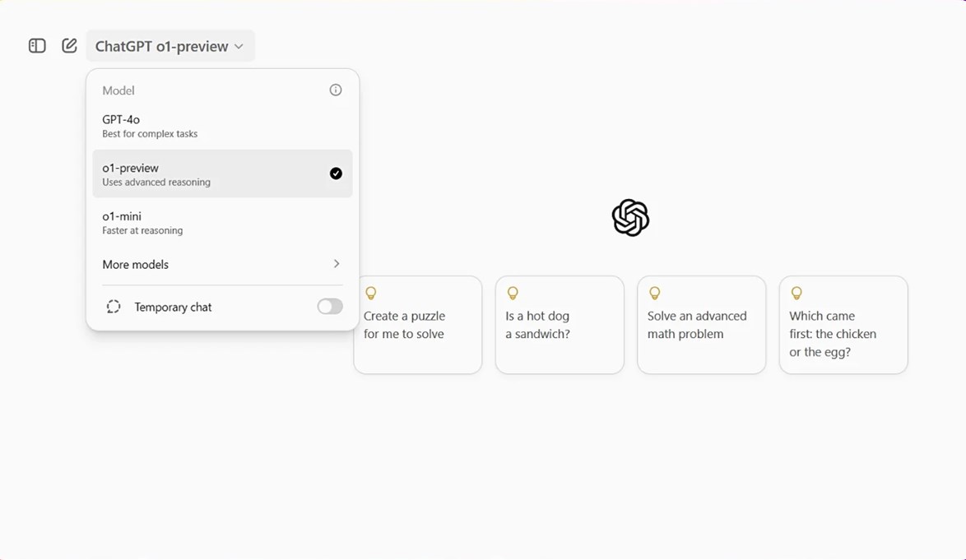Collapse the ChatGPT o1-preview model dropdown

[x=170, y=46]
